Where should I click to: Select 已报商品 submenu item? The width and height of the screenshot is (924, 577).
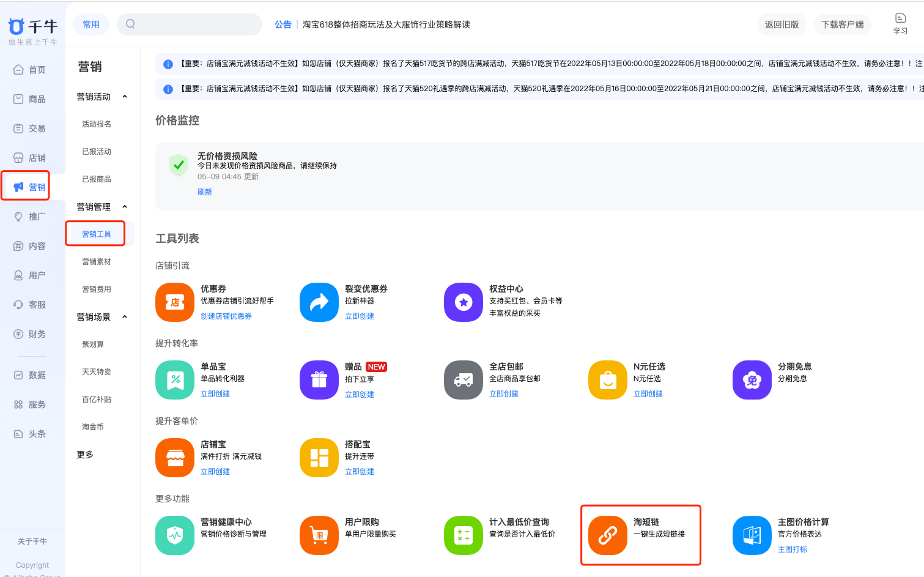pyautogui.click(x=97, y=179)
